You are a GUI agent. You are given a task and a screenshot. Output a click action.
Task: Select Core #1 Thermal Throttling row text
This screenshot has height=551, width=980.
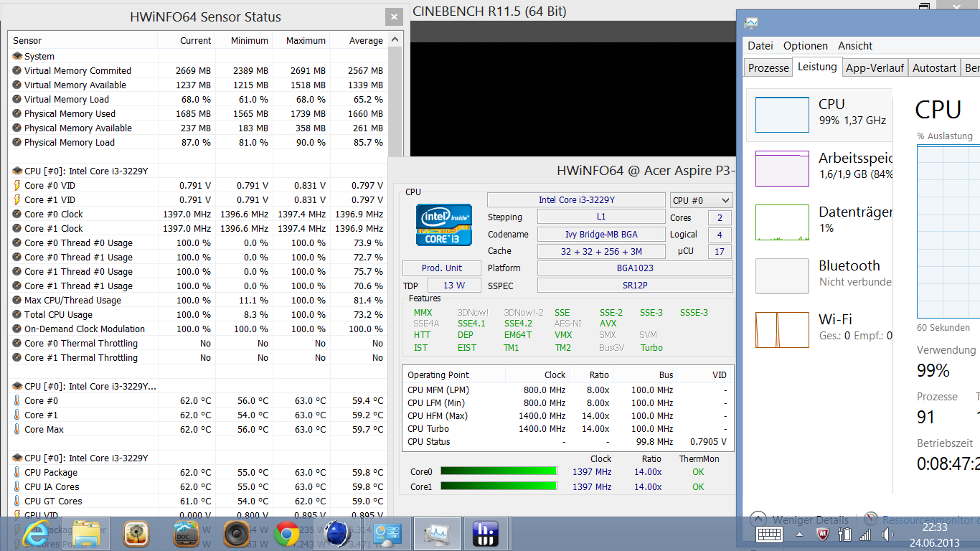click(x=81, y=357)
